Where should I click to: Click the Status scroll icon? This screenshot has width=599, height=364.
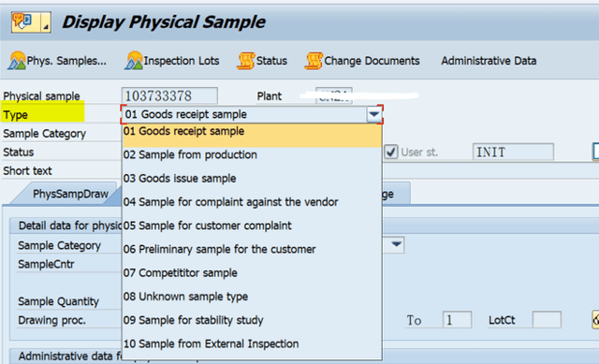(245, 61)
